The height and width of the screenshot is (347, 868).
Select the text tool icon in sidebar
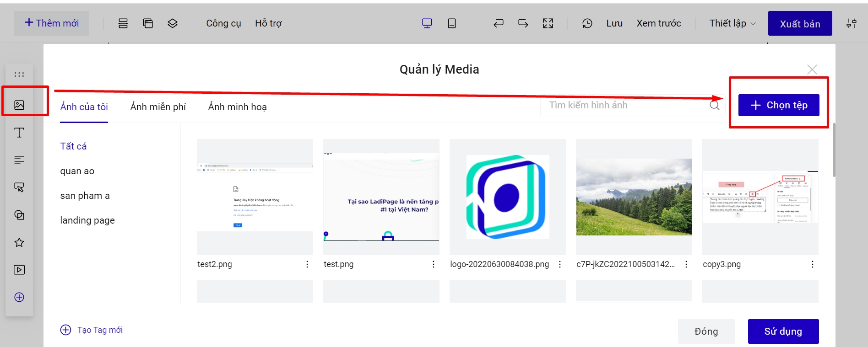click(x=19, y=133)
